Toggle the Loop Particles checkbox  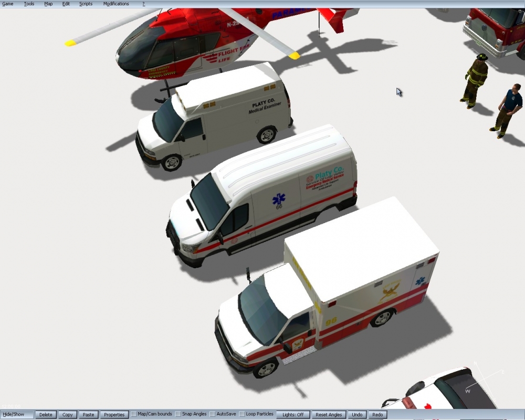(242, 414)
